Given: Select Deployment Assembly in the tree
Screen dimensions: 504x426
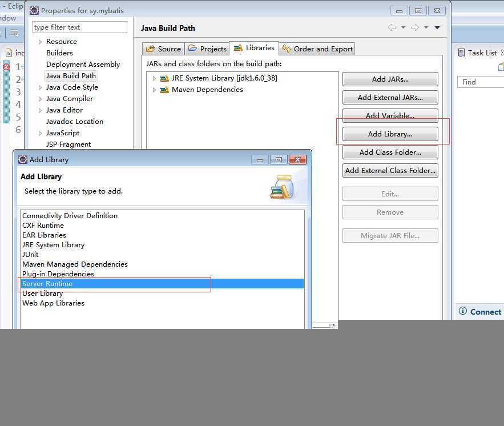Looking at the screenshot, I should coord(83,65).
